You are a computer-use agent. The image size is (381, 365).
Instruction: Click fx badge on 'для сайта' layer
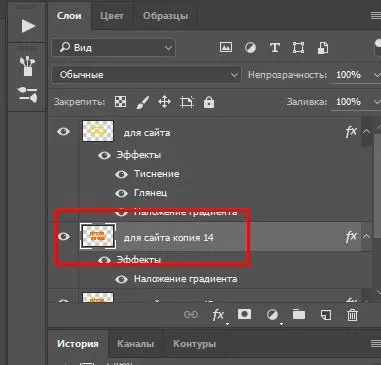pyautogui.click(x=351, y=132)
